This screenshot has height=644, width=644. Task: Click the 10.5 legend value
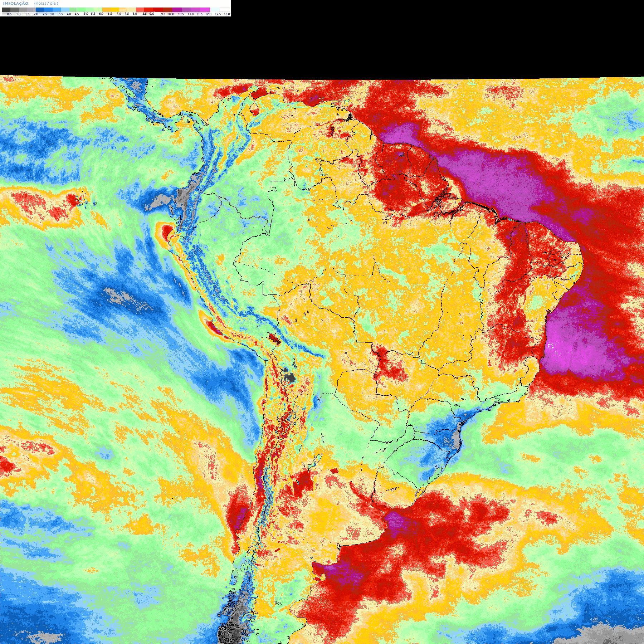click(x=181, y=14)
